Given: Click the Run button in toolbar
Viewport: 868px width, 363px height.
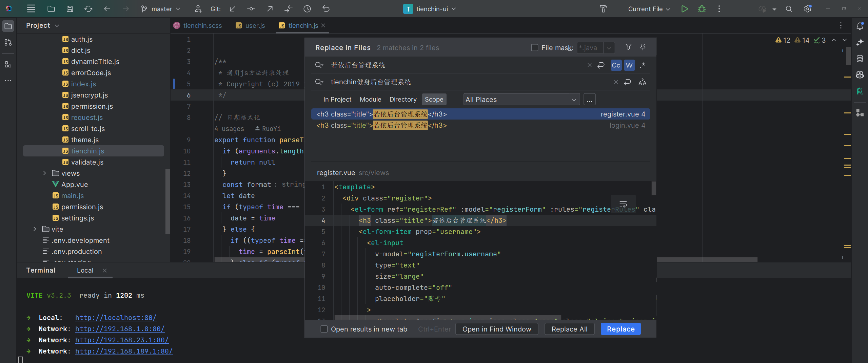Looking at the screenshot, I should pyautogui.click(x=684, y=9).
